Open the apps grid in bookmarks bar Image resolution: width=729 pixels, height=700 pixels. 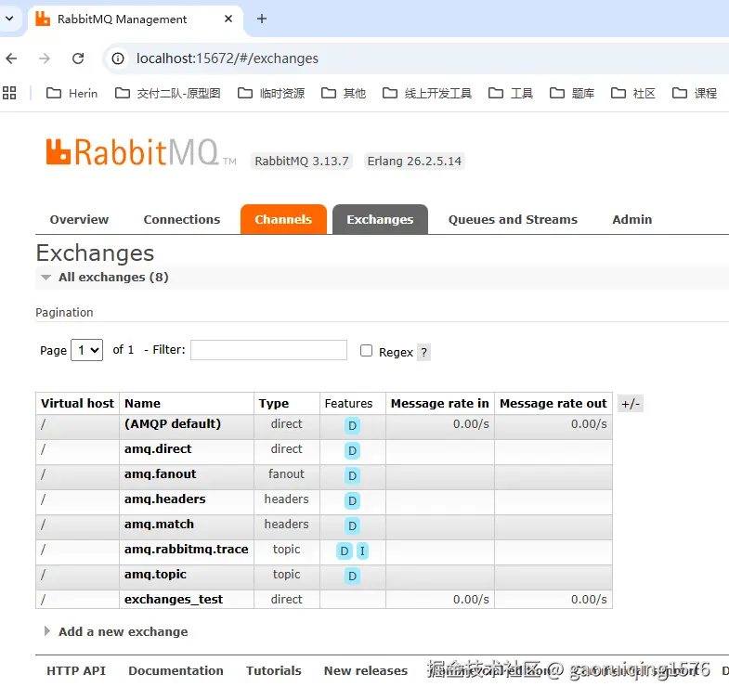click(9, 93)
